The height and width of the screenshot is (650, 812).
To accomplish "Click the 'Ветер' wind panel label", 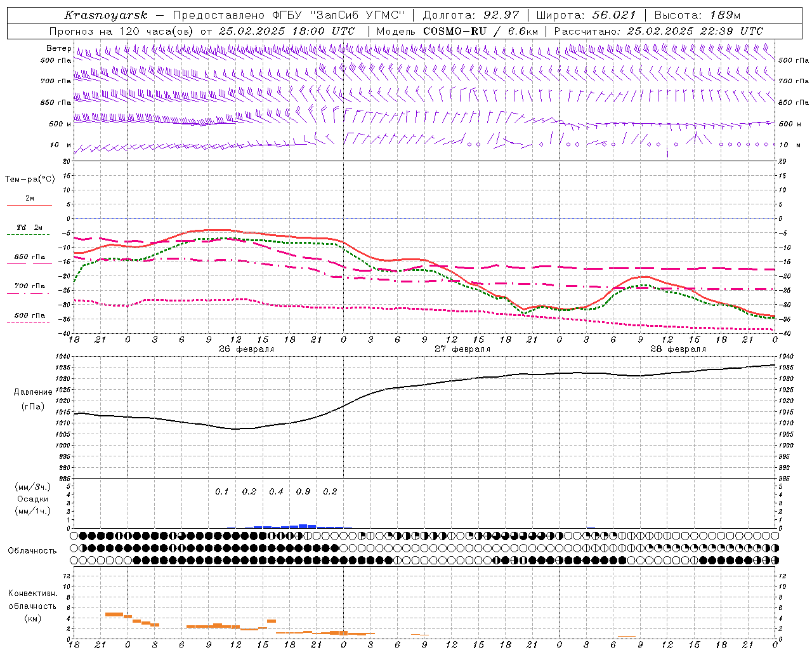I will click(x=58, y=48).
